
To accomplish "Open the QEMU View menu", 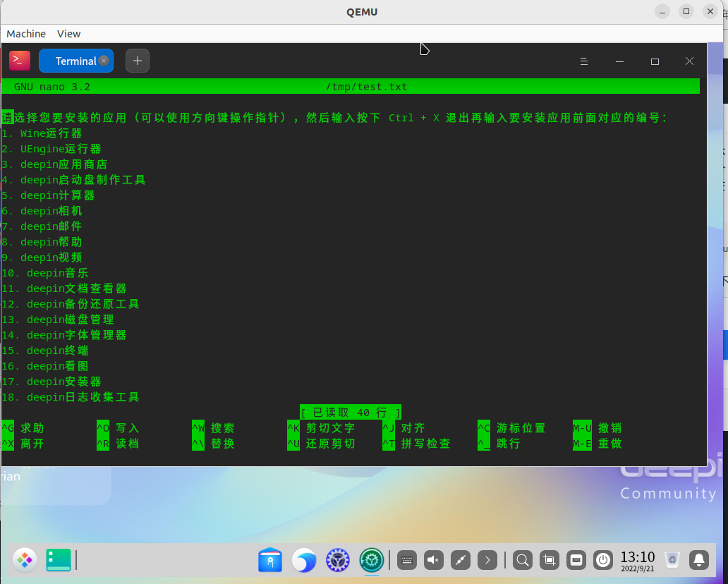I will tap(68, 34).
